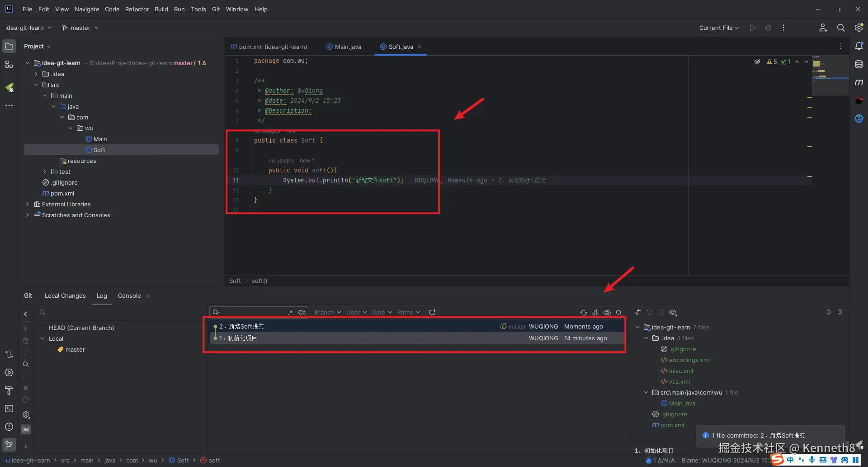Click the soft() breadcrumb under editor
Viewport: 868px width, 467px height.
pos(259,281)
